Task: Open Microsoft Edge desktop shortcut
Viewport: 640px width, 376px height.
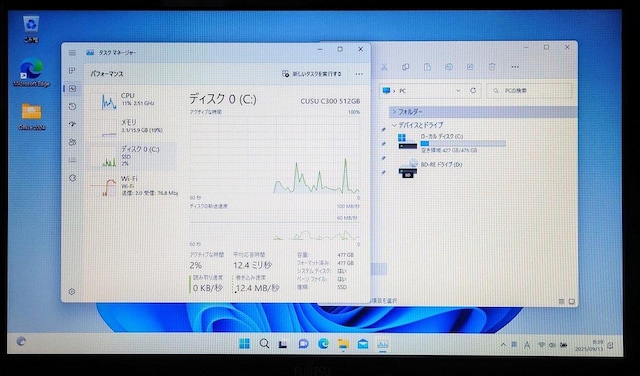Action: coord(31,73)
